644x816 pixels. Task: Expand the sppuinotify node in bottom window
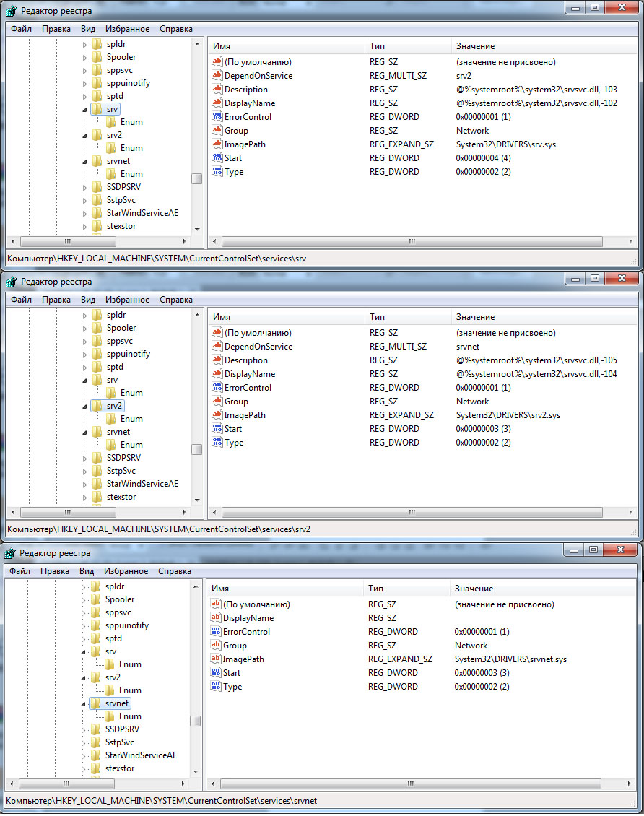coord(83,626)
